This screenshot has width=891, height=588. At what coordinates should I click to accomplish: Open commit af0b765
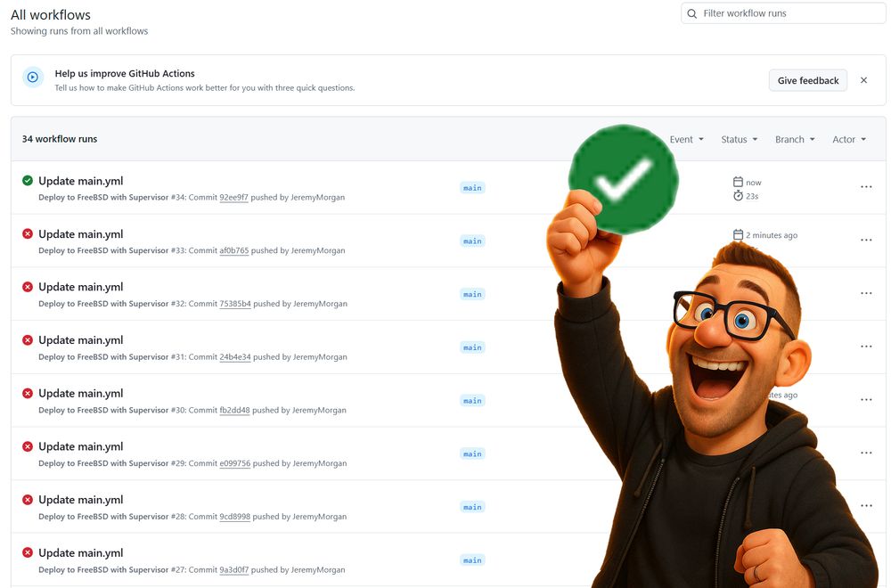coord(234,250)
